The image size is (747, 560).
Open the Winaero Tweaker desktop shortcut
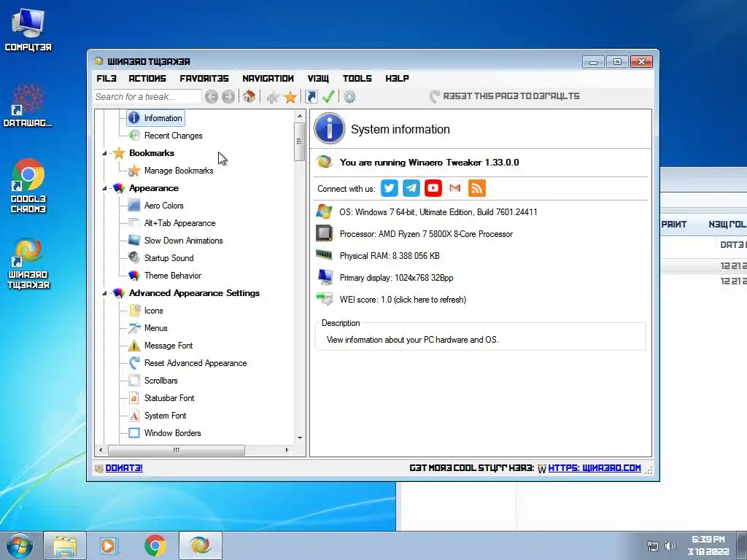click(28, 263)
